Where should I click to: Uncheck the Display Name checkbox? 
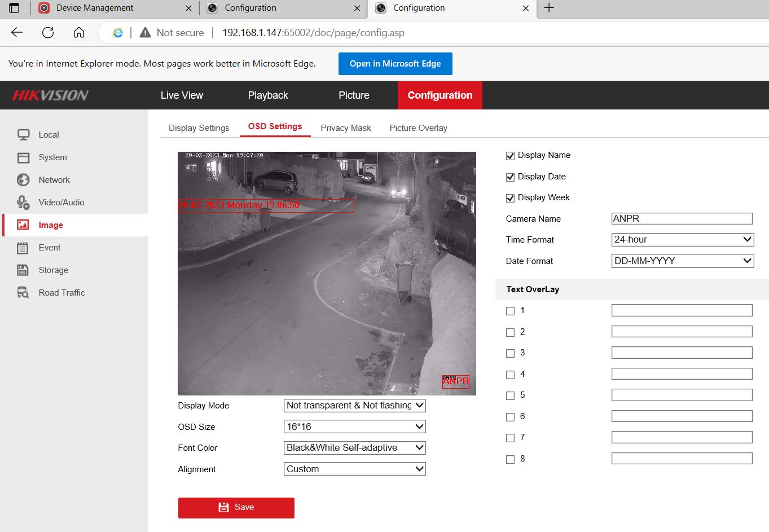pyautogui.click(x=510, y=156)
